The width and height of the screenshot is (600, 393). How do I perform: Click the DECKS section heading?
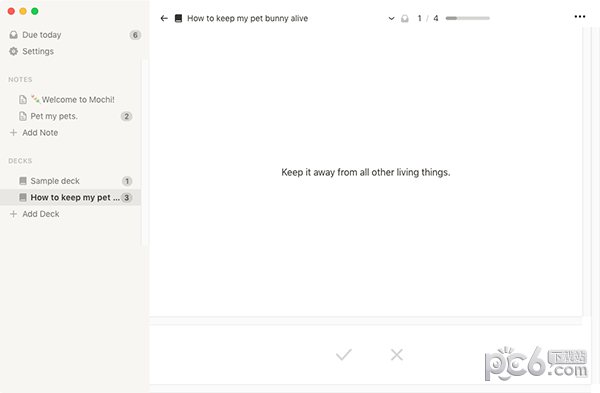click(20, 161)
